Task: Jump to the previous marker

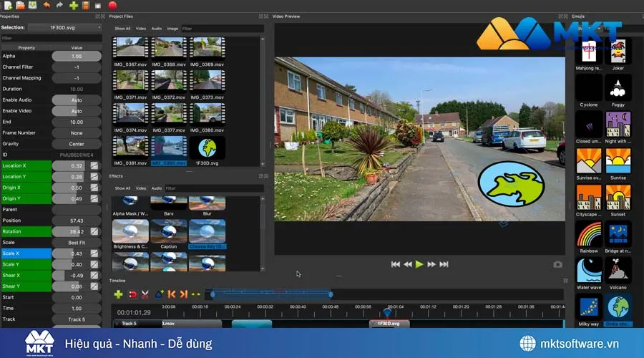Action: point(172,294)
